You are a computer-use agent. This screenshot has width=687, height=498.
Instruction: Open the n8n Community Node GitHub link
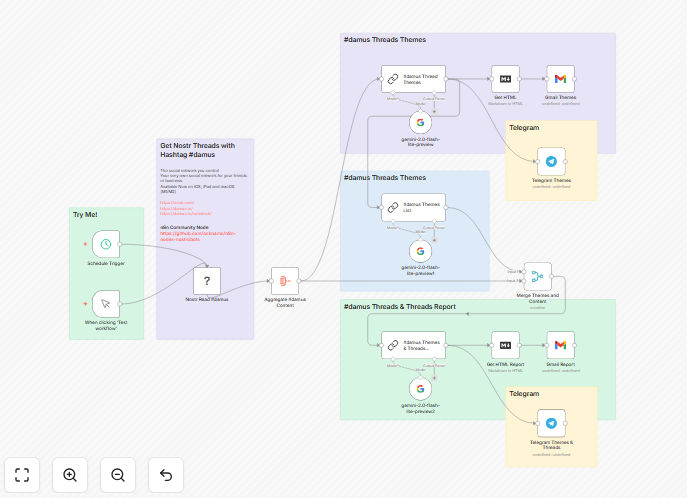[x=197, y=236]
